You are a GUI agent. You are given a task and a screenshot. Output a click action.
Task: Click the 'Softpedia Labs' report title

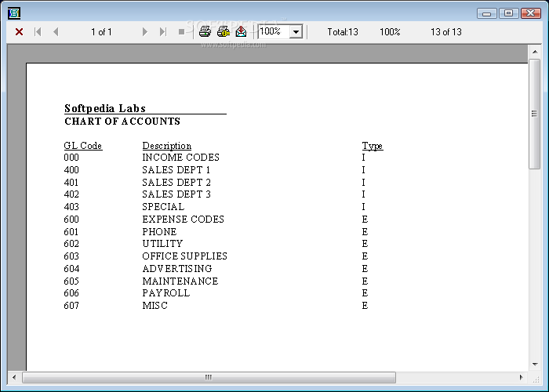104,108
